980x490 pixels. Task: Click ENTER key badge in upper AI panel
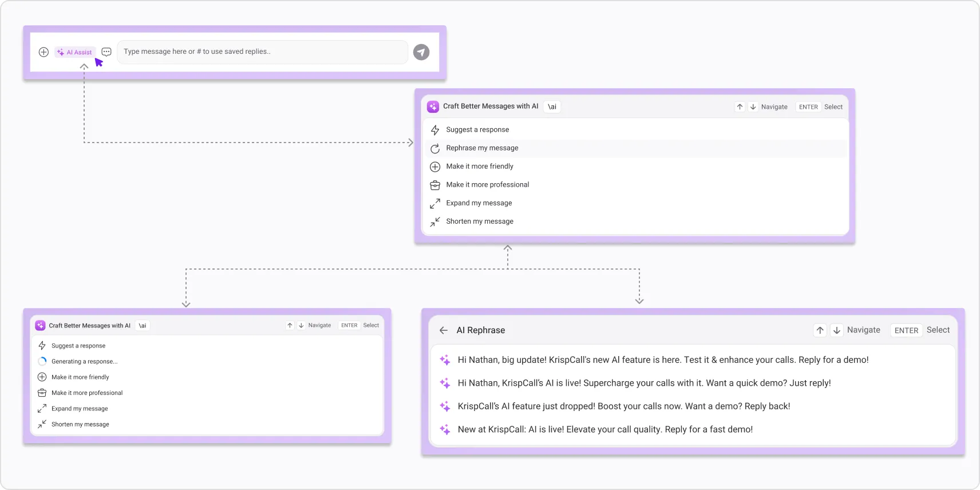(x=808, y=107)
